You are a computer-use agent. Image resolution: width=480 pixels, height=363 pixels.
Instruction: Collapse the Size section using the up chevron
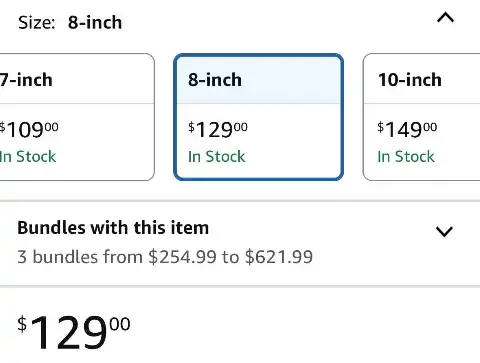coord(445,18)
